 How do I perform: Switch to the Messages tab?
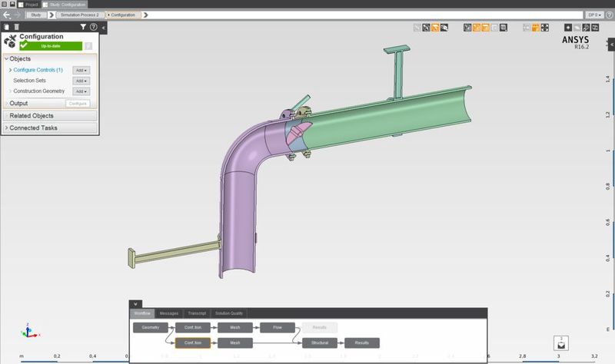[168, 313]
